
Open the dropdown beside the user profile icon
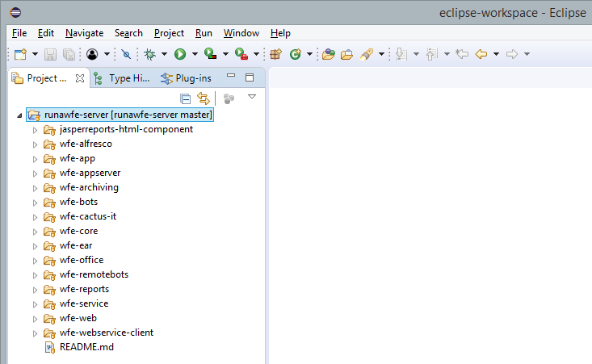107,54
